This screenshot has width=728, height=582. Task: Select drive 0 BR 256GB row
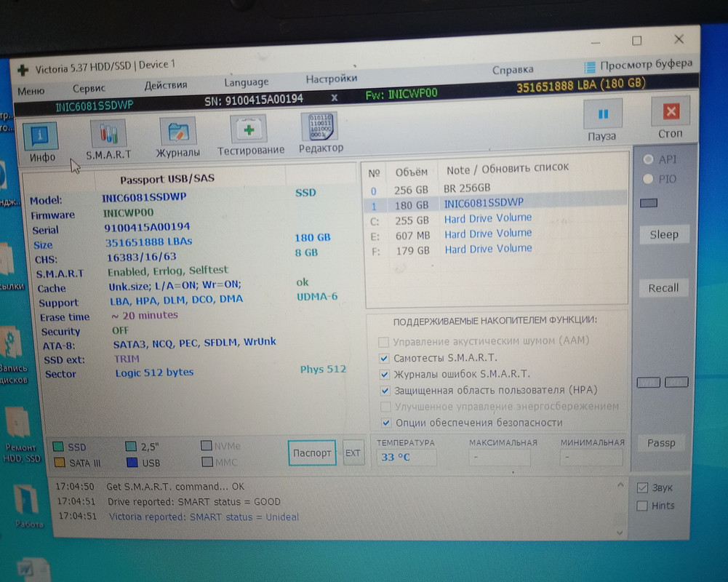pyautogui.click(x=495, y=188)
